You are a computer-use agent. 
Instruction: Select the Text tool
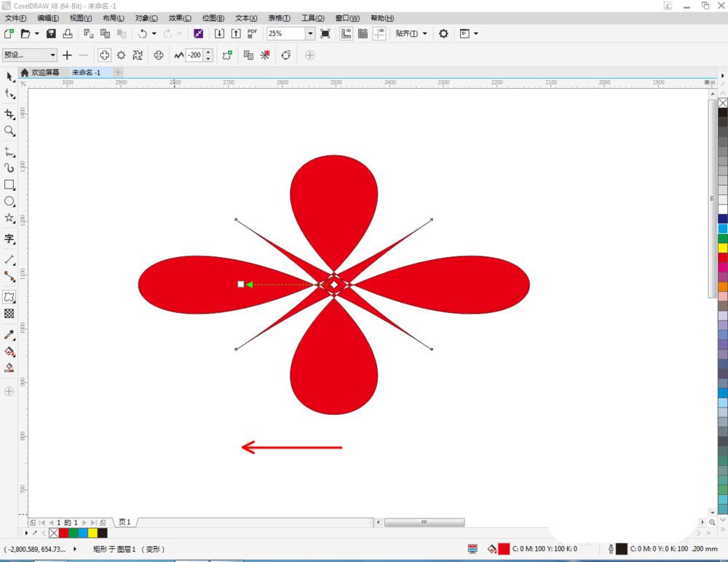pos(9,240)
